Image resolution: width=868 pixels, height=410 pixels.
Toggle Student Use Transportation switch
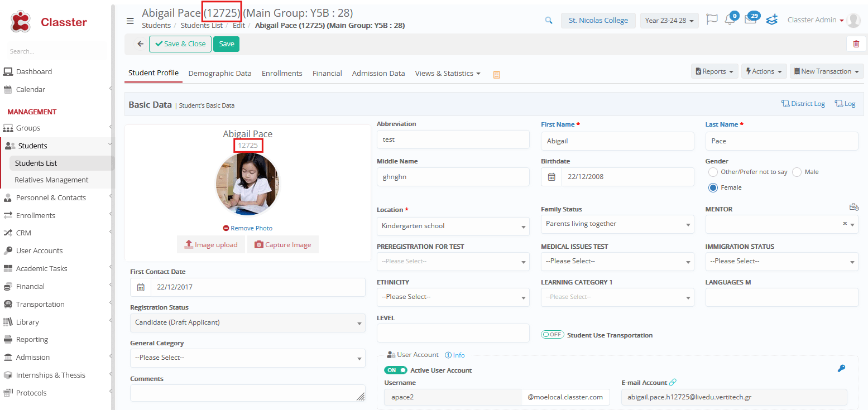552,335
